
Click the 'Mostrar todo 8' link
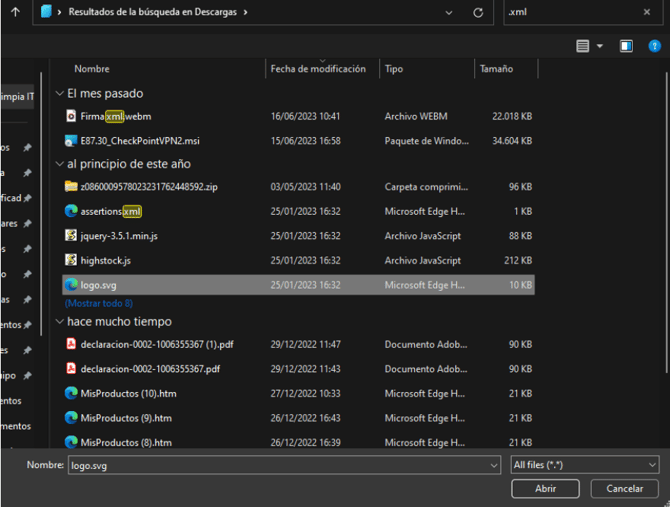99,303
